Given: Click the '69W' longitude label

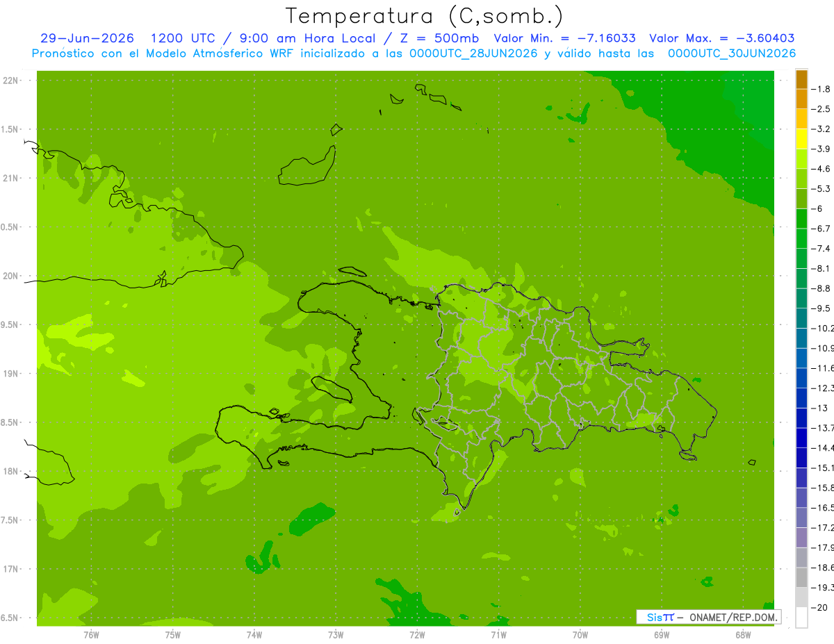Looking at the screenshot, I should click(662, 635).
